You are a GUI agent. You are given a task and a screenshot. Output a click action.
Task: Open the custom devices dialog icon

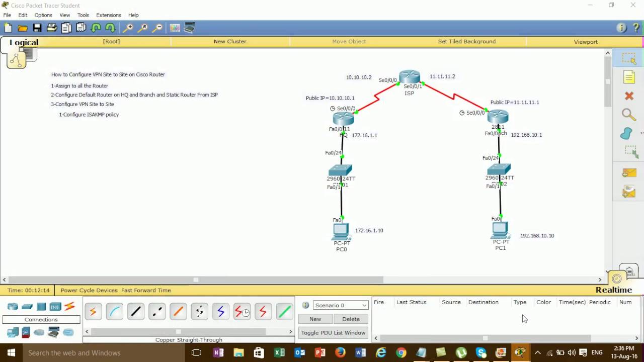190,28
